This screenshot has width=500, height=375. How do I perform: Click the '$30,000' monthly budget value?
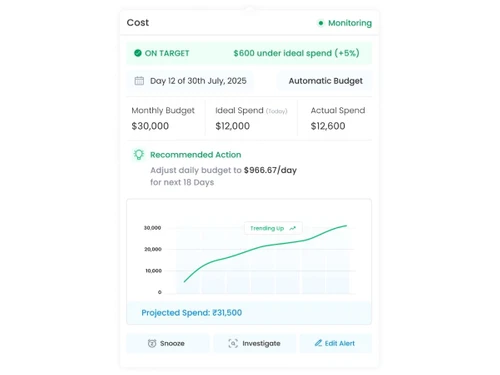(x=150, y=126)
